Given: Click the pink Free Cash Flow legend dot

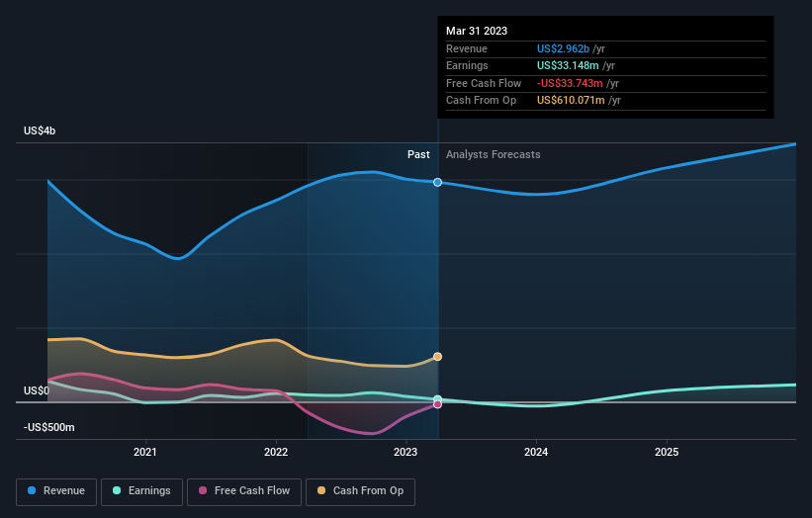Looking at the screenshot, I should [203, 490].
